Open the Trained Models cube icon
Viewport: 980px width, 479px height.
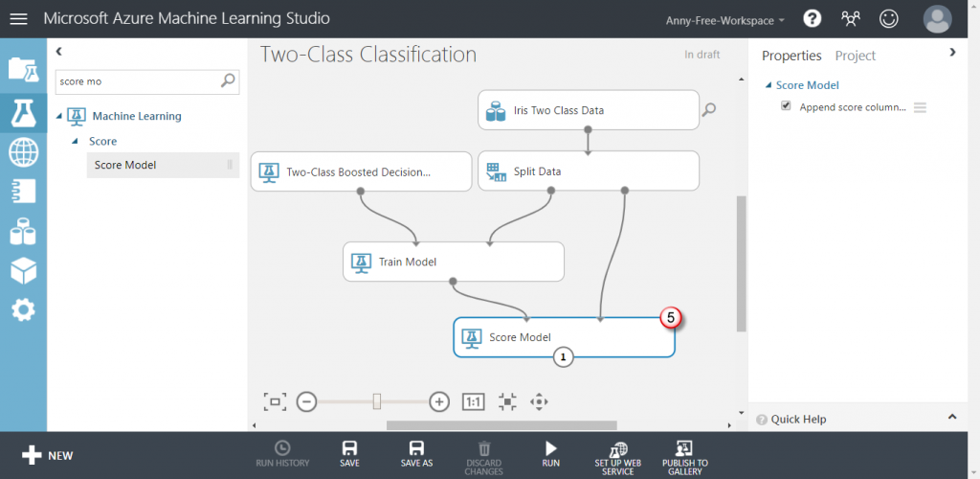point(23,271)
